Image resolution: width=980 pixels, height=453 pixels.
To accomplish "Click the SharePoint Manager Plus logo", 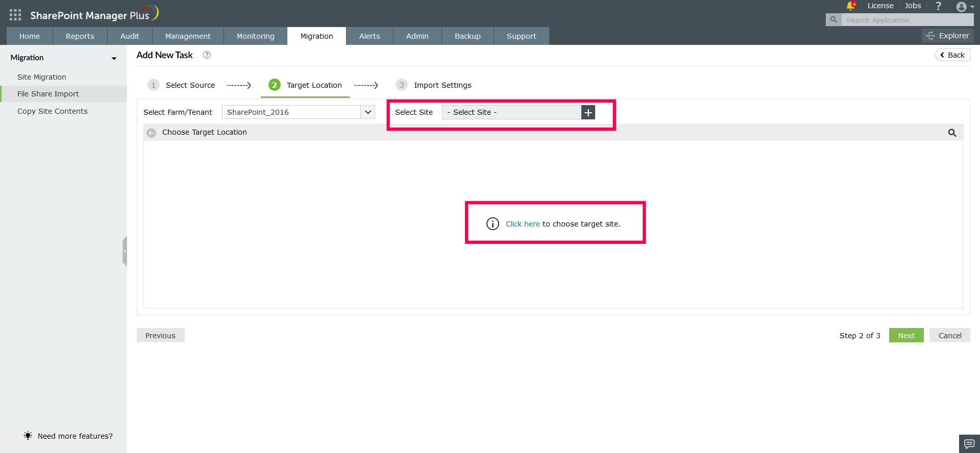I will [94, 14].
